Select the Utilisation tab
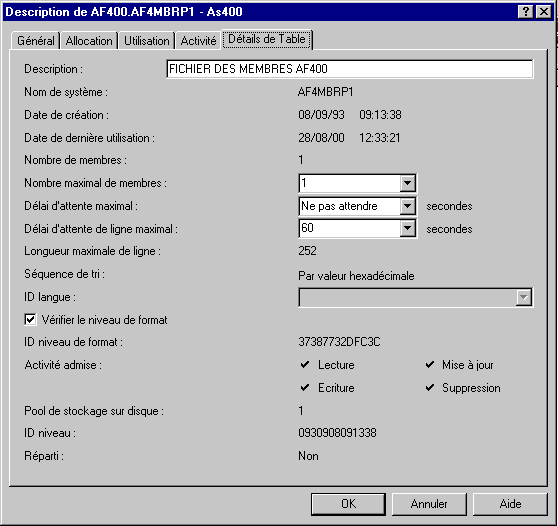The height and width of the screenshot is (526, 558). 147,41
